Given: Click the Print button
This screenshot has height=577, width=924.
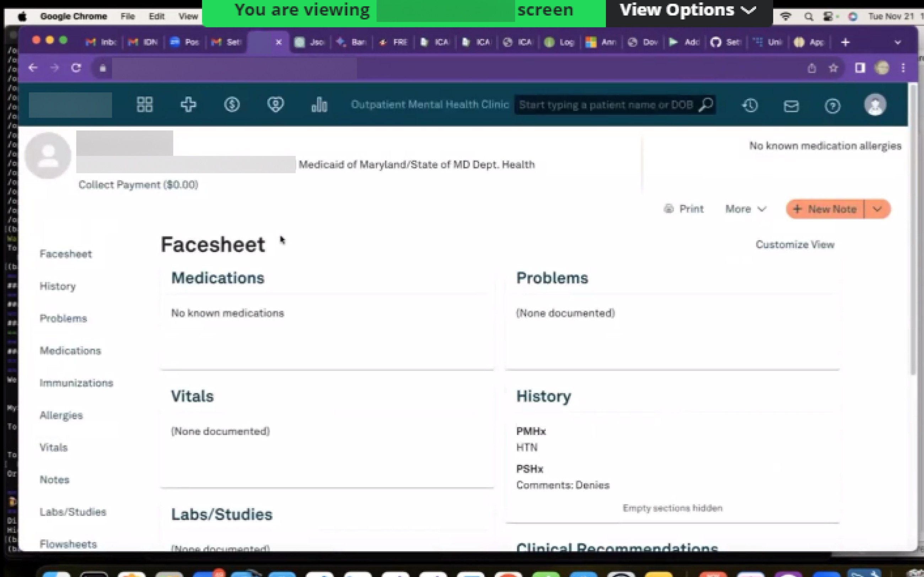Looking at the screenshot, I should pyautogui.click(x=684, y=209).
